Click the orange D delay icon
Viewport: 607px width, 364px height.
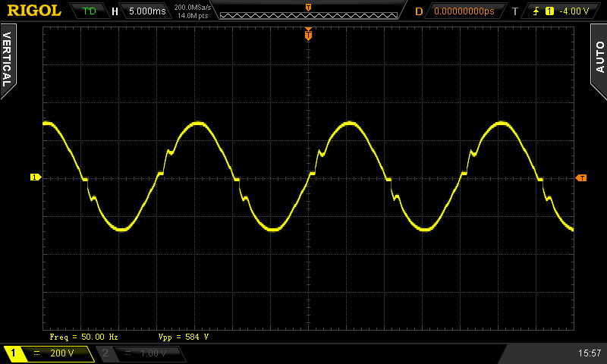[x=418, y=11]
